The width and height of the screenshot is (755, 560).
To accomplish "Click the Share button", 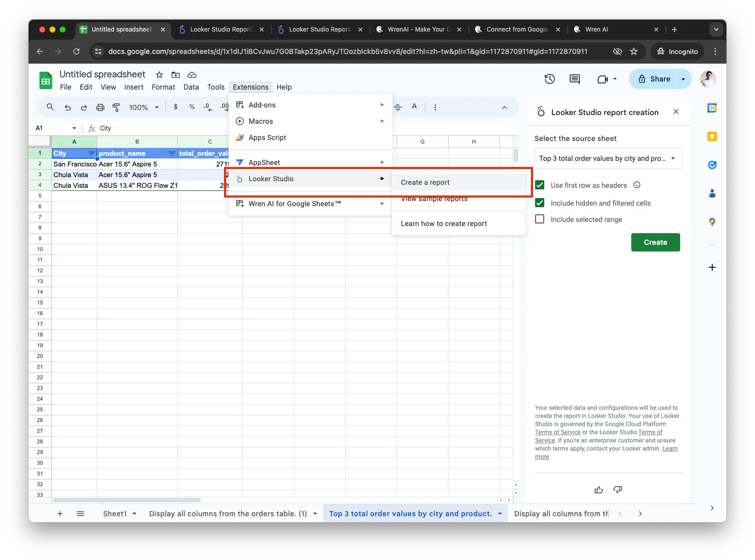I will click(653, 79).
